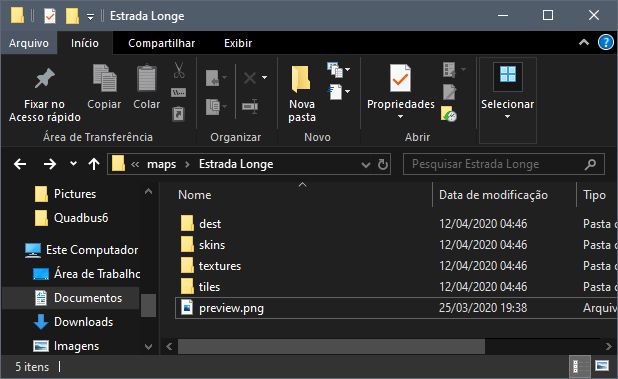Go back with the left arrow
The height and width of the screenshot is (379, 618).
coord(20,164)
